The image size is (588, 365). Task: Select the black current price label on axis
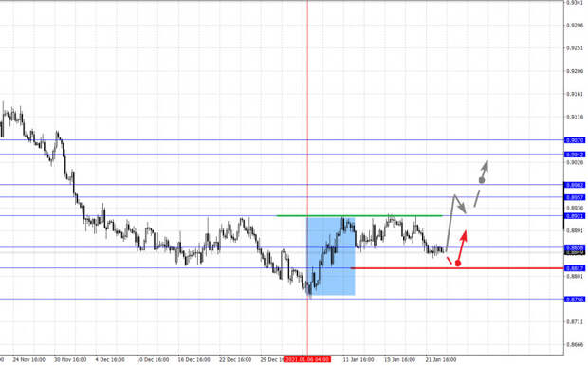(x=575, y=252)
